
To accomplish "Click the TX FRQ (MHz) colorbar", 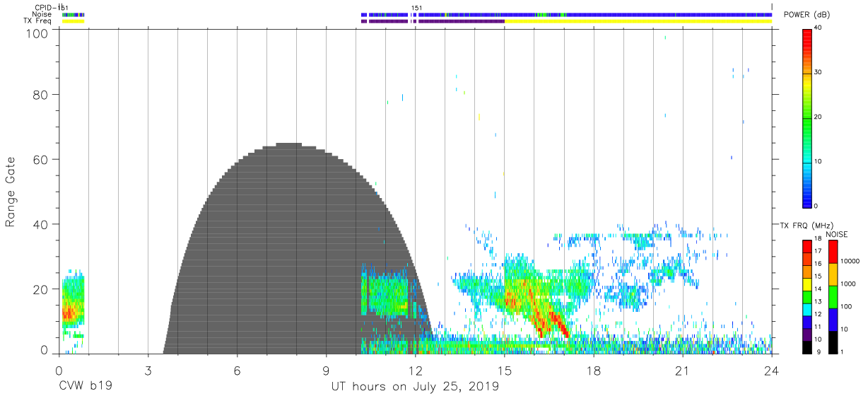I will (807, 296).
